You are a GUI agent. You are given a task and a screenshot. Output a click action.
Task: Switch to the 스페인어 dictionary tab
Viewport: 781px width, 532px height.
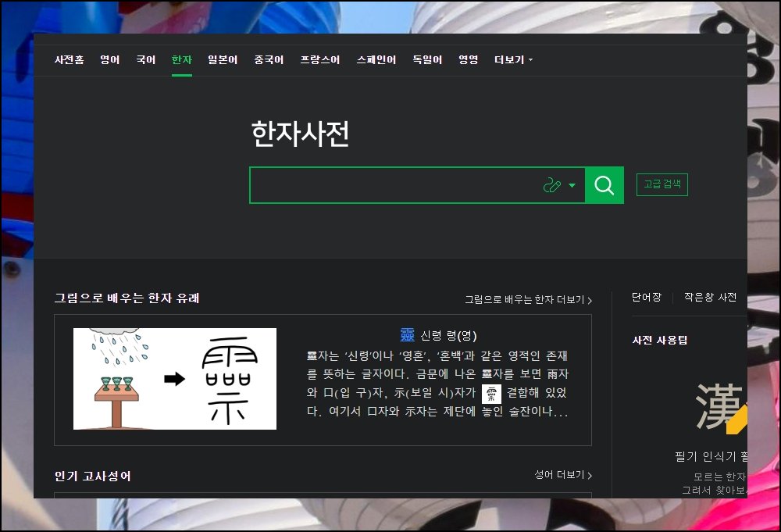pos(376,60)
